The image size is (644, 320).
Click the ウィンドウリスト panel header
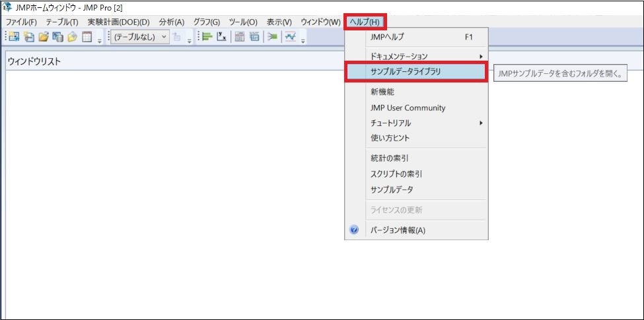click(34, 61)
